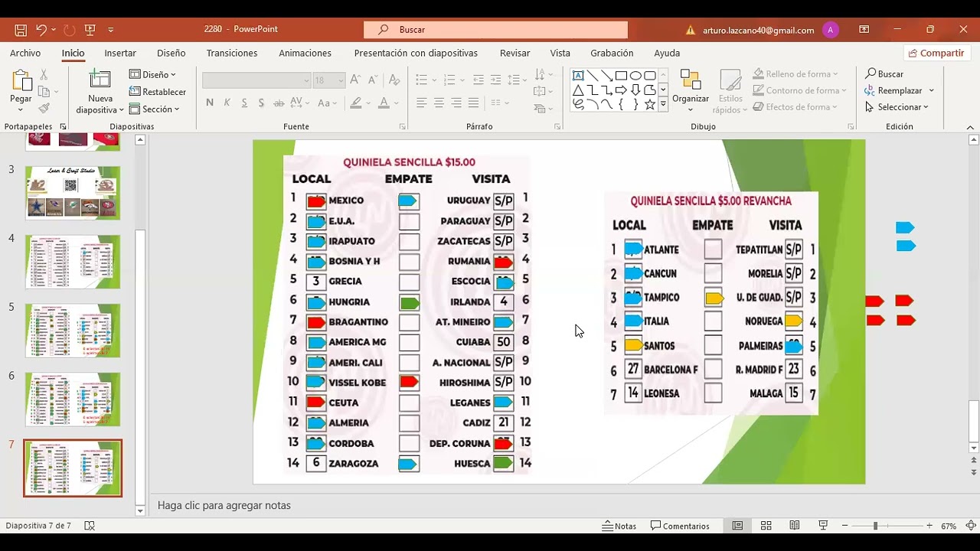Click the Buscar button in Edición group

884,74
